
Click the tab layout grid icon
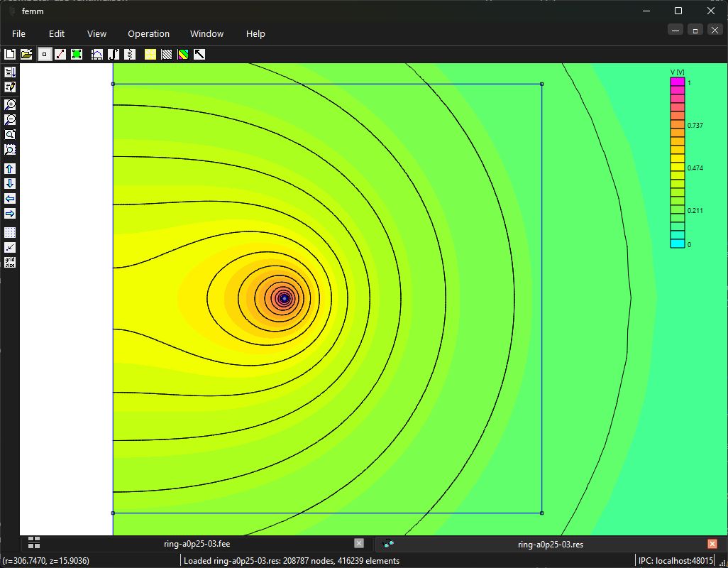coord(34,542)
